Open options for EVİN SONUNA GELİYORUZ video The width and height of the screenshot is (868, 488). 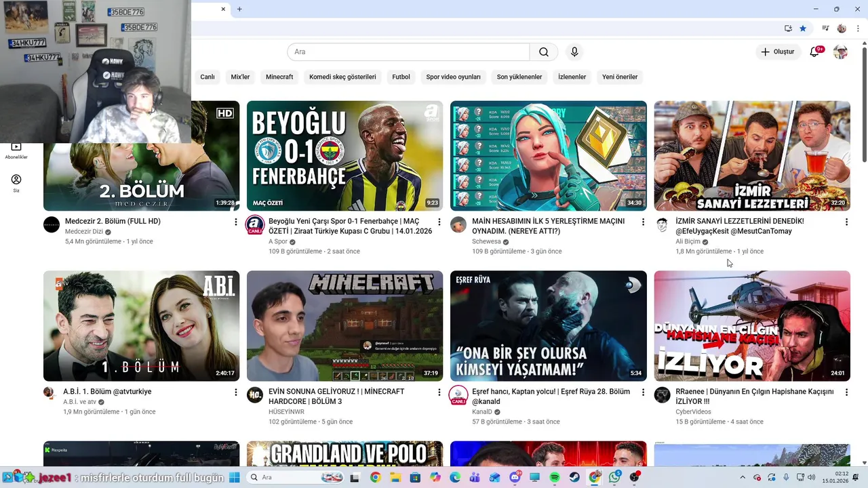(x=439, y=392)
